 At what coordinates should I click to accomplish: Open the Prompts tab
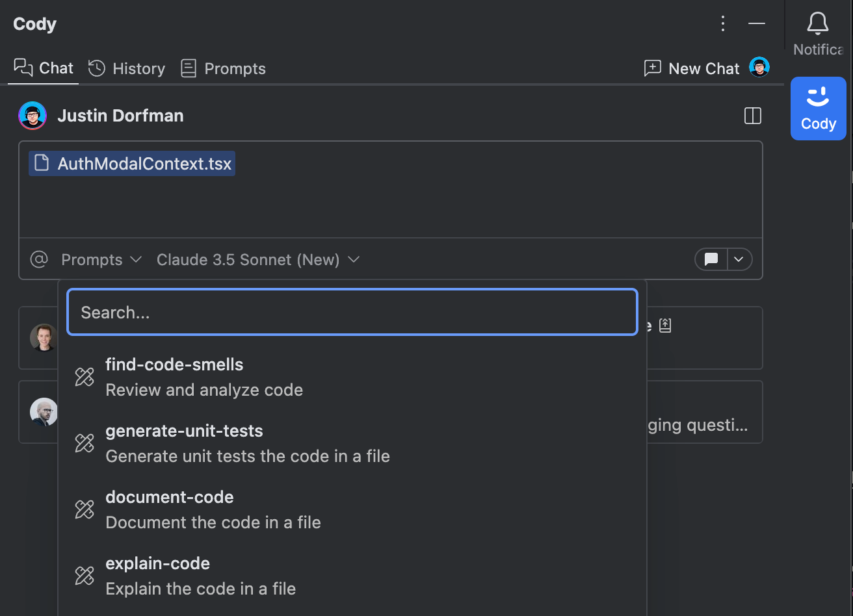coord(223,68)
